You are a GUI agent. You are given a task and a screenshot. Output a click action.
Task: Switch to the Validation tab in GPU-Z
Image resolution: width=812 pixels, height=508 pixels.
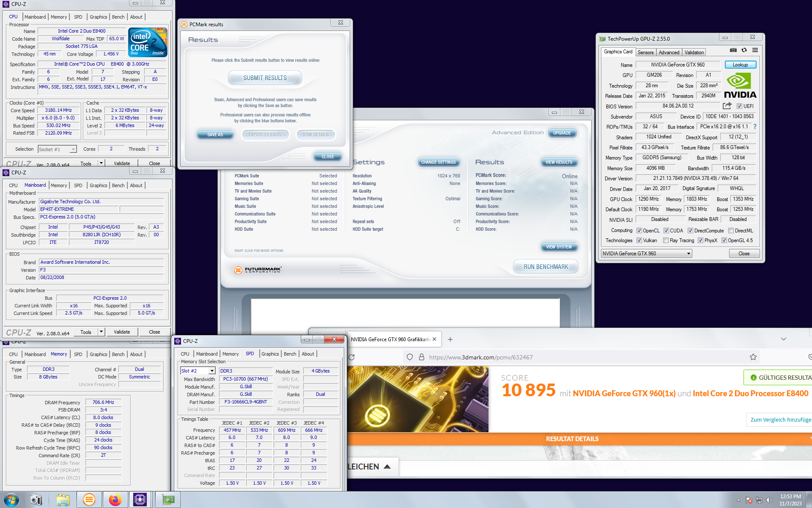coord(694,52)
